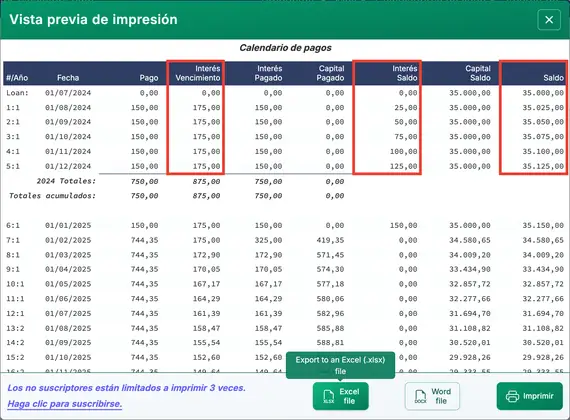Select Capital Pagado value 571,45
Screen dimensions: 570x420
[330, 255]
